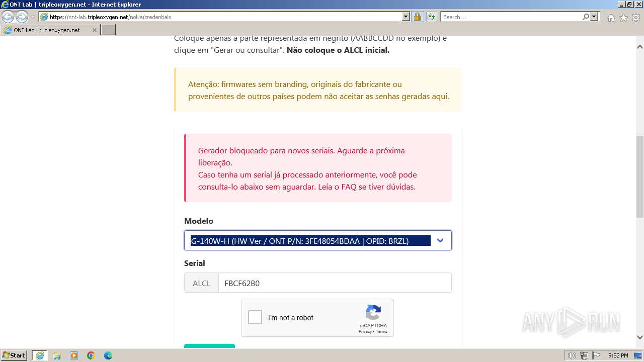
Task: Click the Action Center flag tray icon
Action: point(596,355)
